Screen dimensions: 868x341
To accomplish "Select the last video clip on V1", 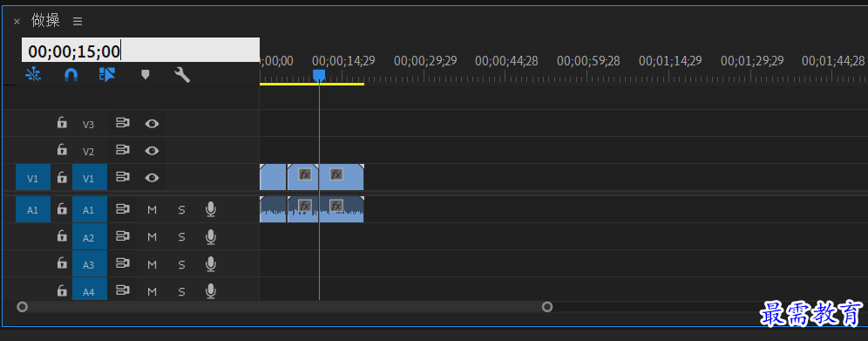I will tap(341, 178).
